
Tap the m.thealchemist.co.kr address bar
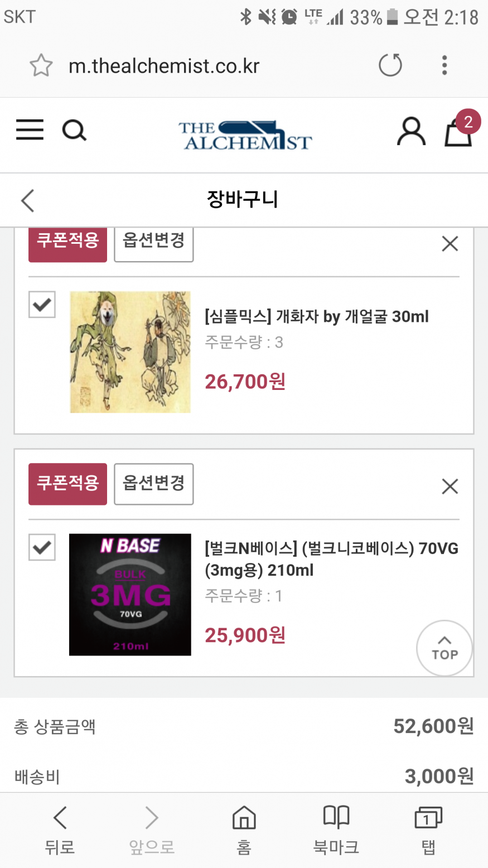[164, 66]
